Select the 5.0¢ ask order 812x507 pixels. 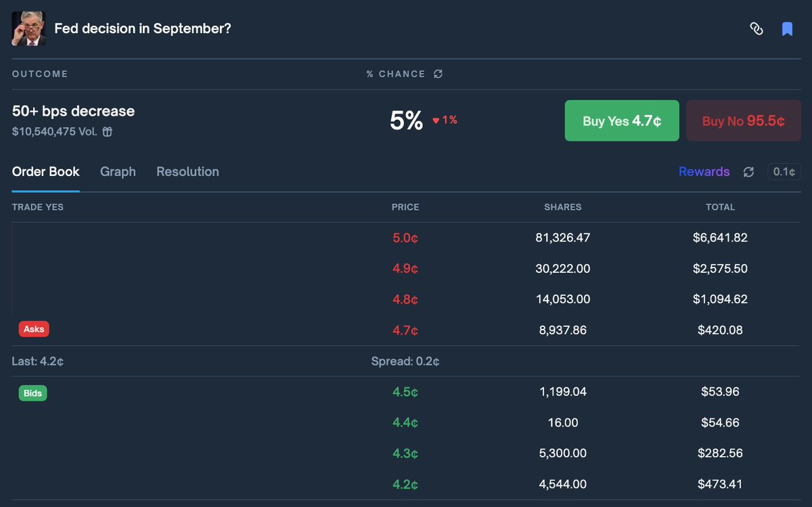click(405, 238)
